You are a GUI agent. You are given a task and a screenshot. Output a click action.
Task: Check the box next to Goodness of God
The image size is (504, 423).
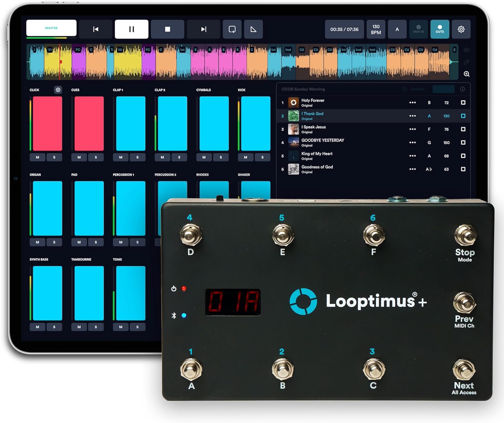click(463, 169)
